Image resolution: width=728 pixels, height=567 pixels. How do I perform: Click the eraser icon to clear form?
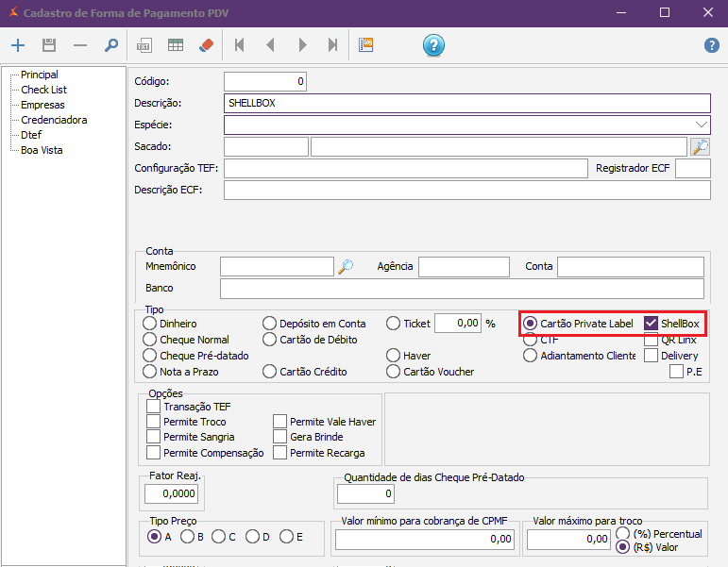(x=206, y=44)
